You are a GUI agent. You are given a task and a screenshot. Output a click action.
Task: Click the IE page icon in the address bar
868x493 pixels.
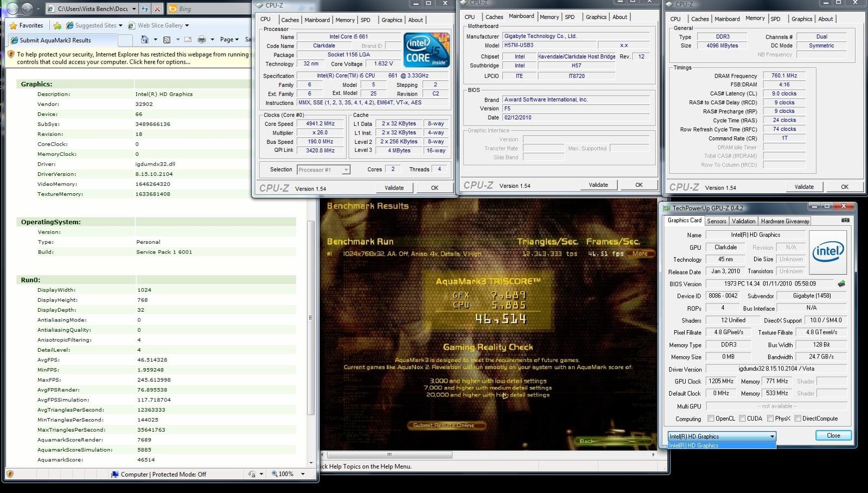(51, 9)
